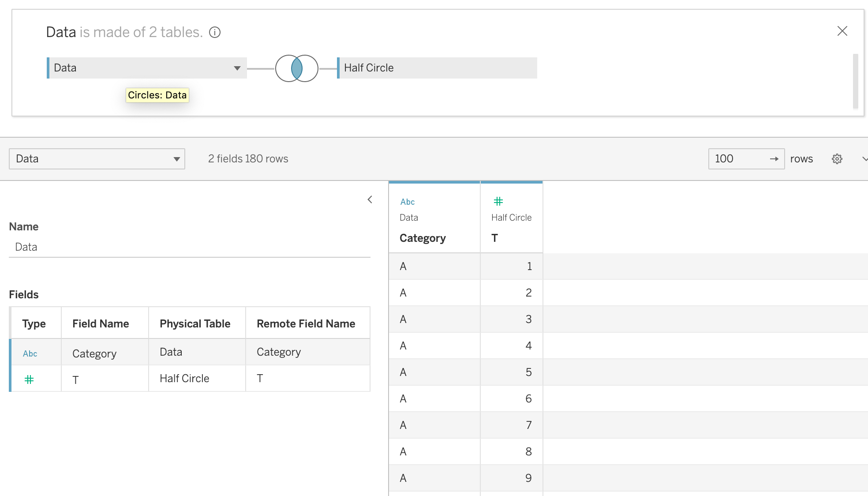This screenshot has height=496, width=868.
Task: Open the gear settings for the data grid
Action: 837,159
